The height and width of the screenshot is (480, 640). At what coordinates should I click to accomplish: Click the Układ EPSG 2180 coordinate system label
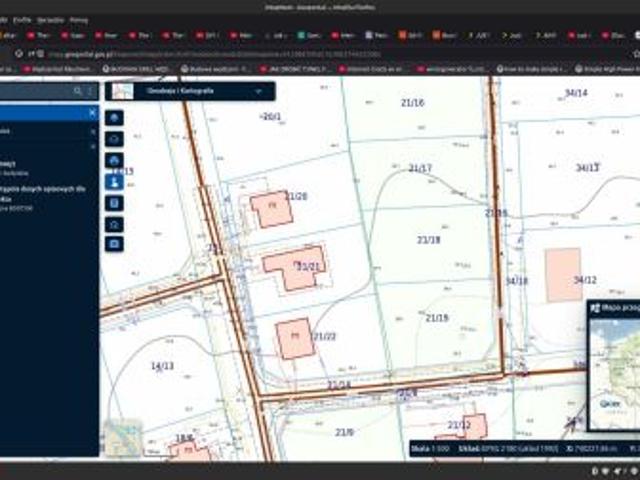coord(508,449)
